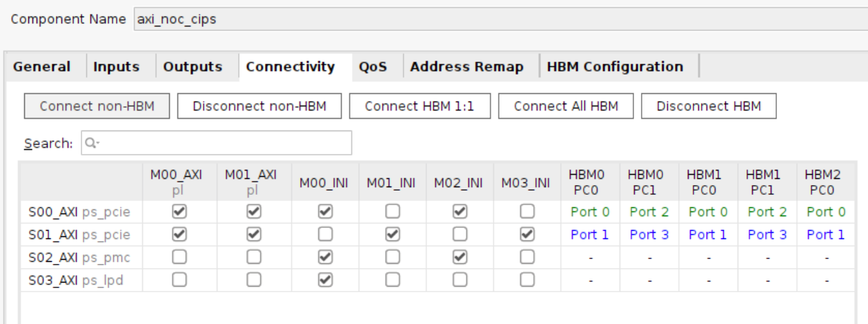Uncheck S01_AXI to M00_AXI connection

pyautogui.click(x=179, y=235)
